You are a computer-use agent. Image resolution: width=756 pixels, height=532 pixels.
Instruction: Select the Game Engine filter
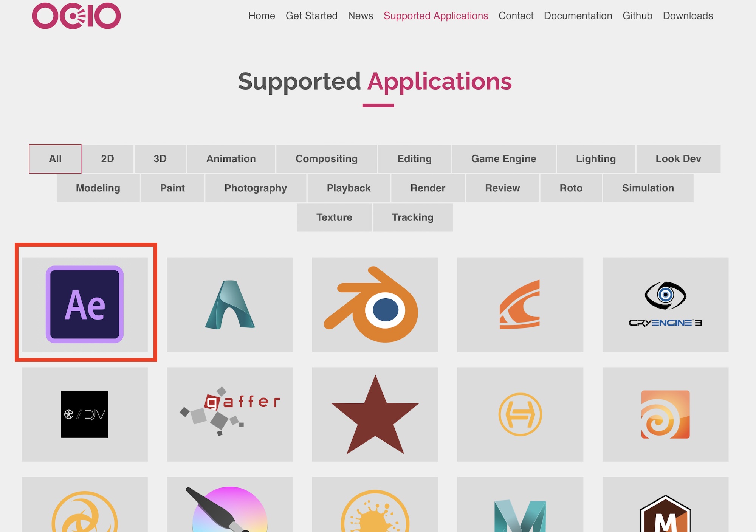point(503,159)
